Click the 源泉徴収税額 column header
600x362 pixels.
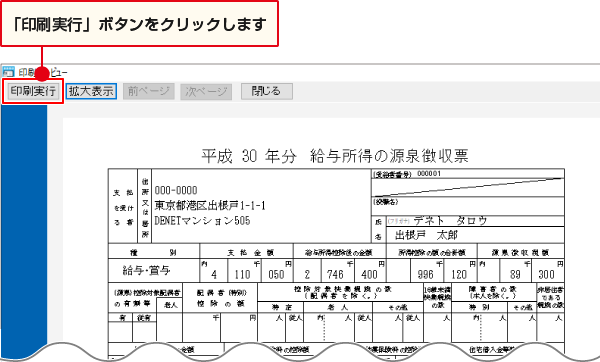(520, 253)
